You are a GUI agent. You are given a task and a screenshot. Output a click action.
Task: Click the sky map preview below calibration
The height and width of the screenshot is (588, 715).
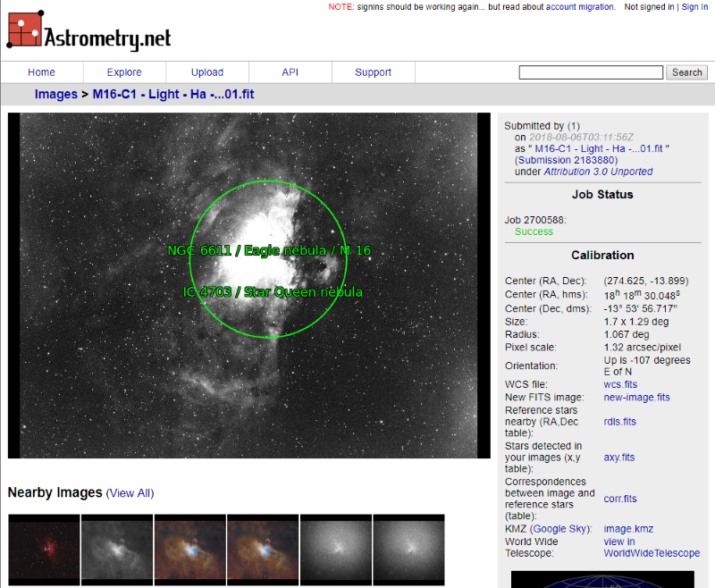tap(602, 579)
